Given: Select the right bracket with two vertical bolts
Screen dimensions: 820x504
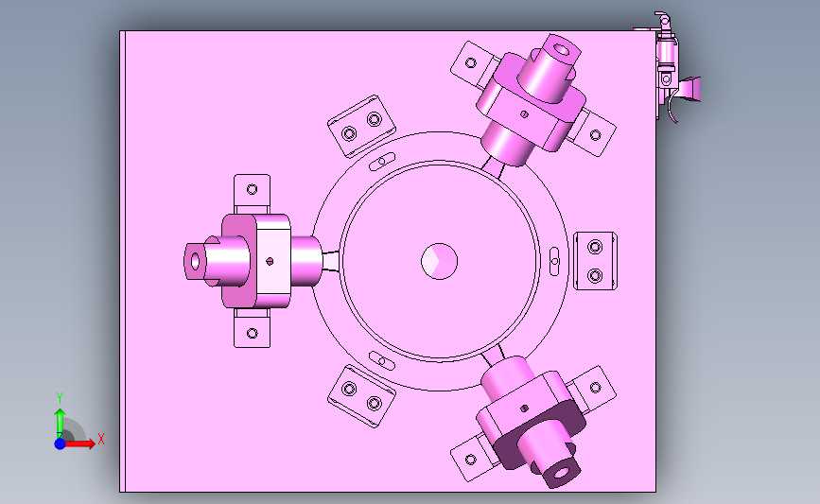Looking at the screenshot, I should (x=595, y=261).
